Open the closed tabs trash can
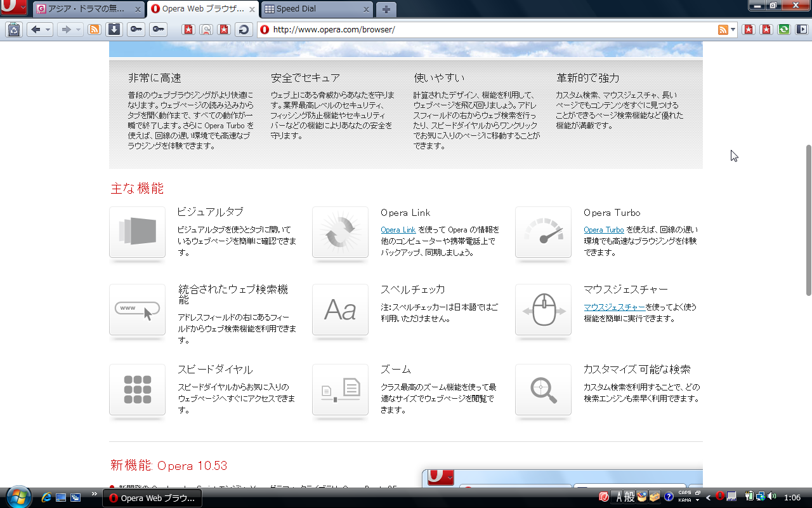Viewport: 812px width, 508px height. click(15, 29)
